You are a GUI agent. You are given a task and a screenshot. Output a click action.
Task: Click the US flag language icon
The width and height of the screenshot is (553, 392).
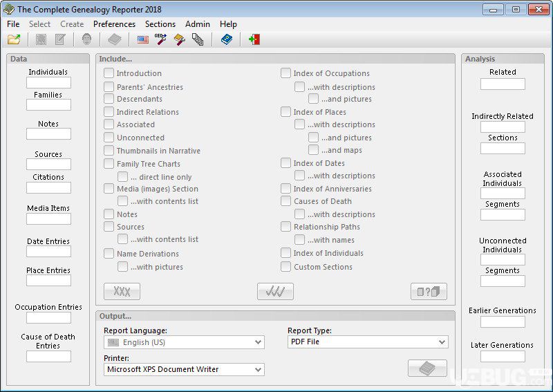pyautogui.click(x=143, y=39)
